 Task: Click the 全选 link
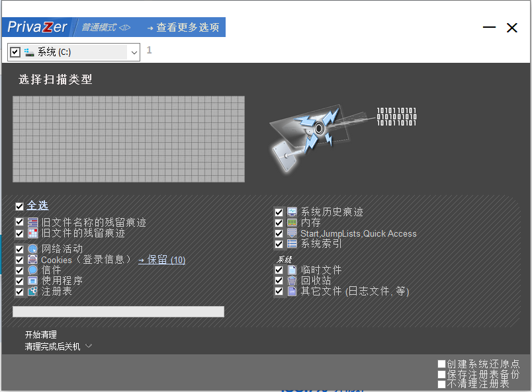point(38,206)
